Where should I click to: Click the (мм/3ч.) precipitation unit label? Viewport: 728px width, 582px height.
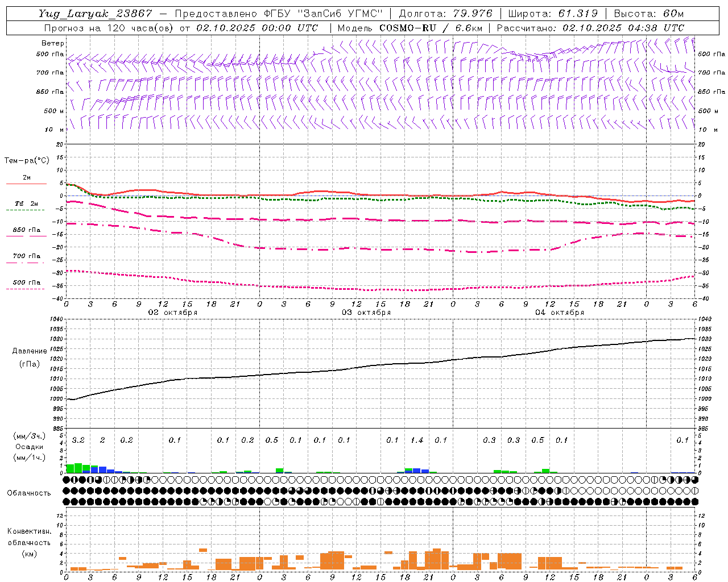pos(30,436)
